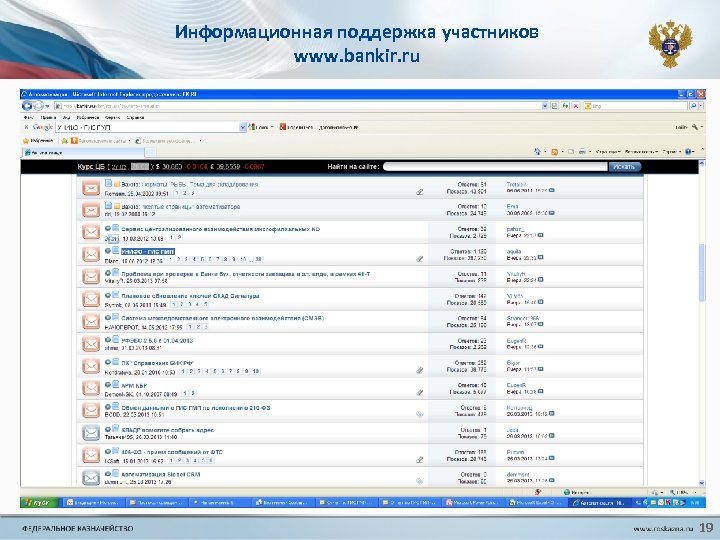The width and height of the screenshot is (720, 540).
Task: Open a new browser tab
Action: pyautogui.click(x=151, y=152)
